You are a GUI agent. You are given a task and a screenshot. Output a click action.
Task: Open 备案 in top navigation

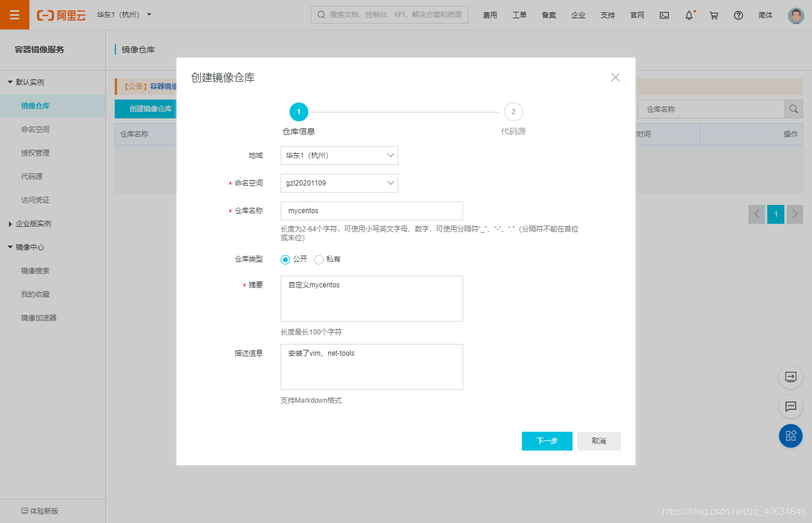549,15
